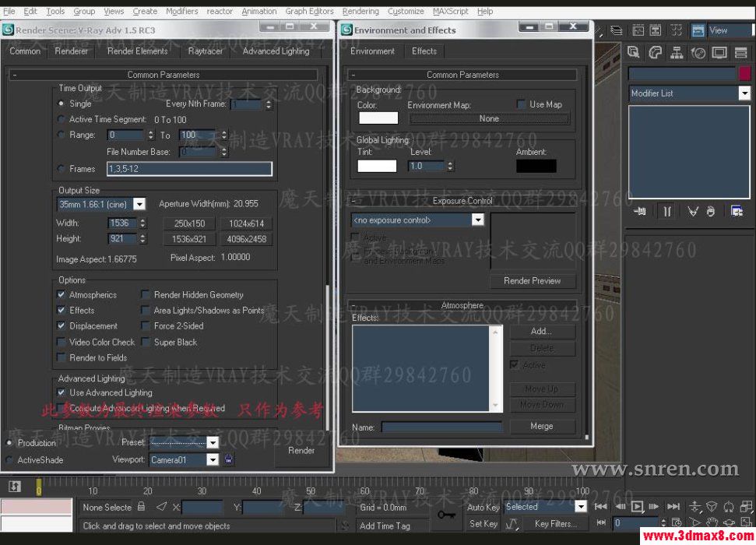
Task: Click Maximize Viewport Toggle icon
Action: click(746, 522)
